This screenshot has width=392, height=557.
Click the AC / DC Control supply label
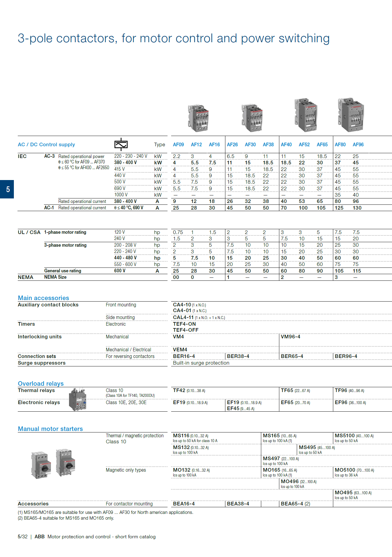[46, 145]
